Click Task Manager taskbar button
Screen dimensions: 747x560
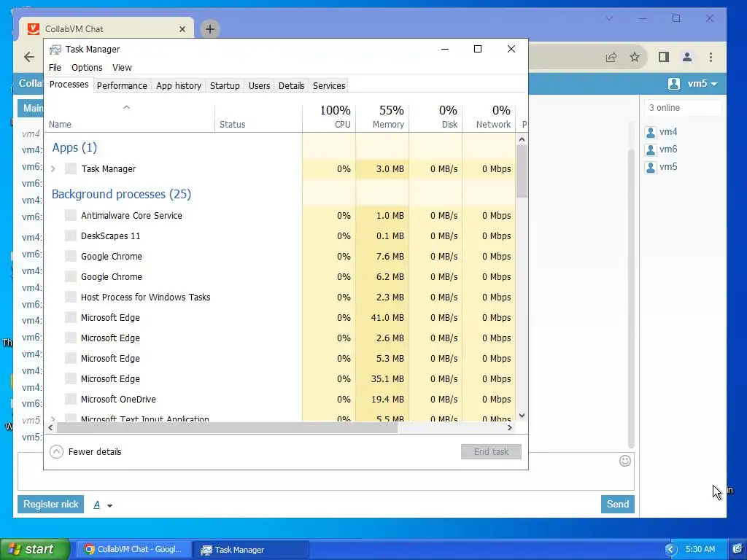click(x=251, y=550)
